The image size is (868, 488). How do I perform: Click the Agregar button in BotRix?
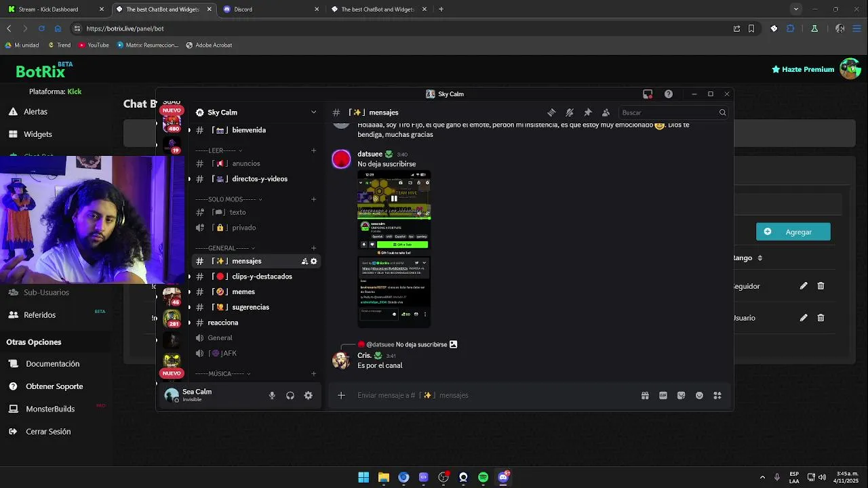(793, 232)
